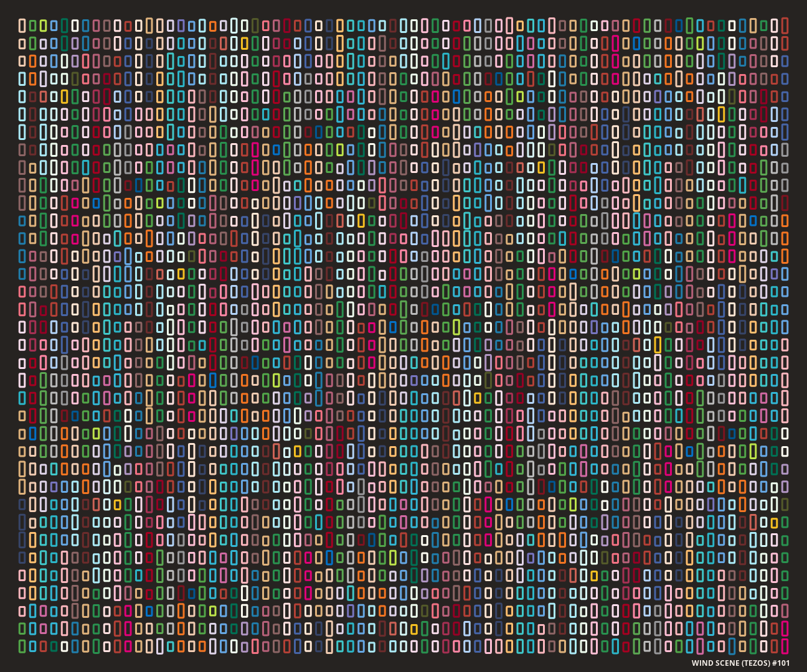Click last blue rectangle in third row
The image size is (807, 672).
785,62
